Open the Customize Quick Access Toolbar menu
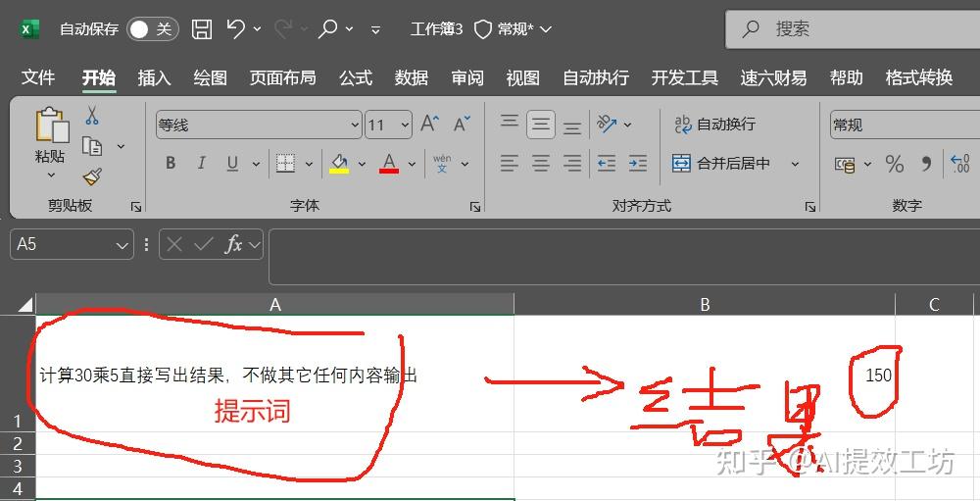 coord(375,29)
